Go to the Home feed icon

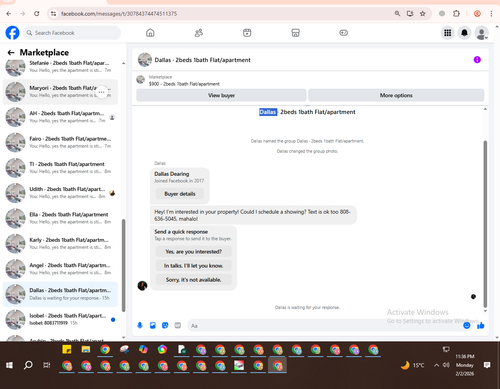(x=150, y=33)
